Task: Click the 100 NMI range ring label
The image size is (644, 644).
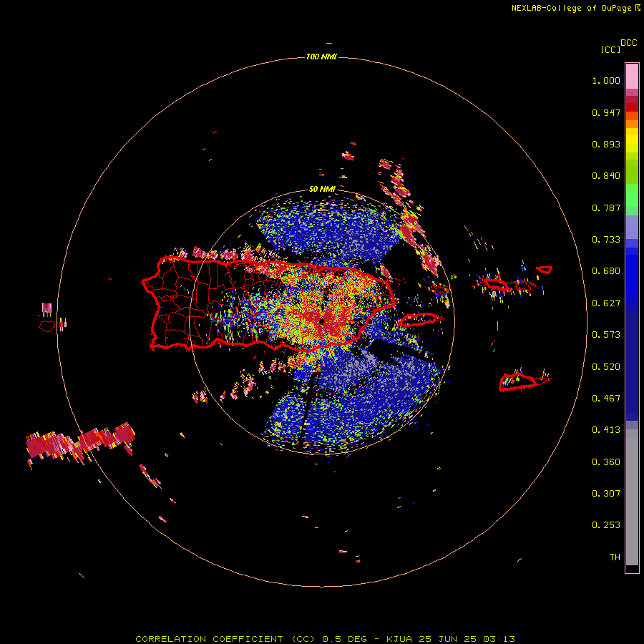Action: point(321,57)
